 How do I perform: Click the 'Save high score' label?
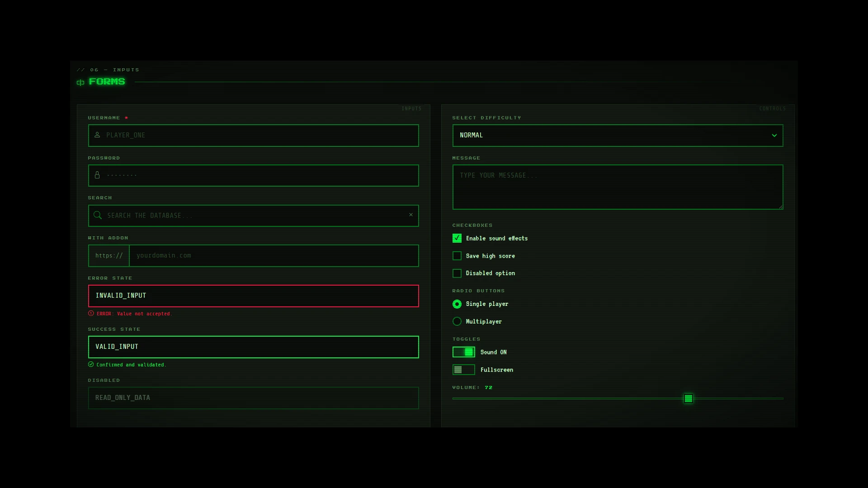491,256
